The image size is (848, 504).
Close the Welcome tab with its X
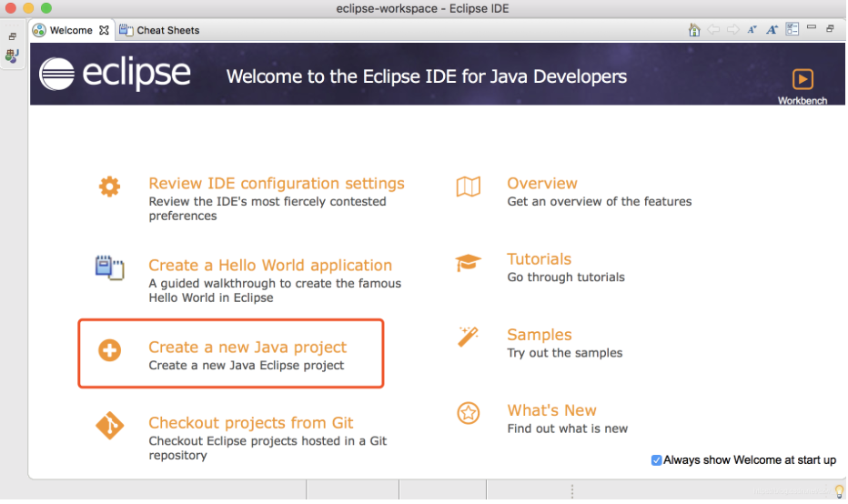104,30
